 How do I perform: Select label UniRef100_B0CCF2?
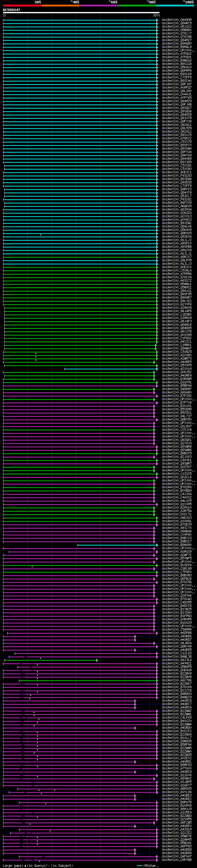click(177, 731)
